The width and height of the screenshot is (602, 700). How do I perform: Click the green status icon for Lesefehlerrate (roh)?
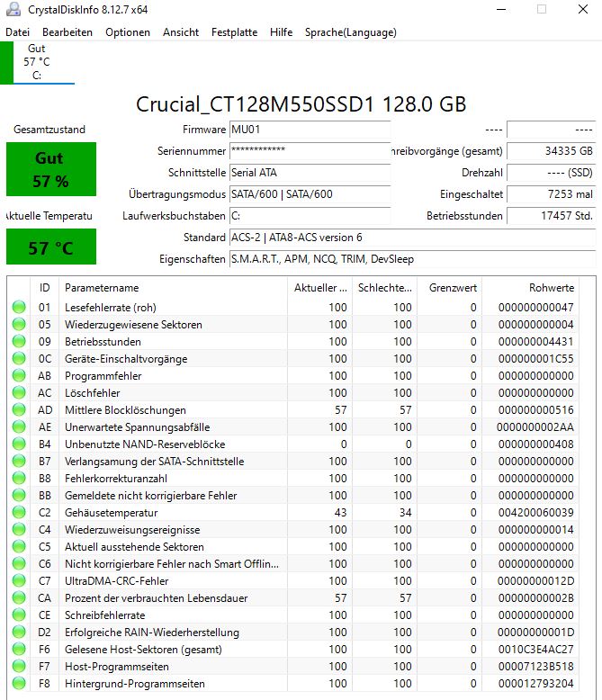pyautogui.click(x=19, y=307)
